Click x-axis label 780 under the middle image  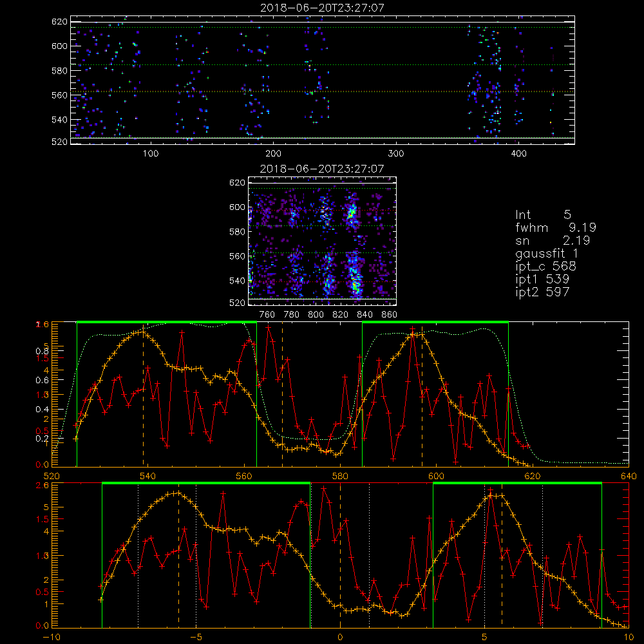tap(292, 315)
